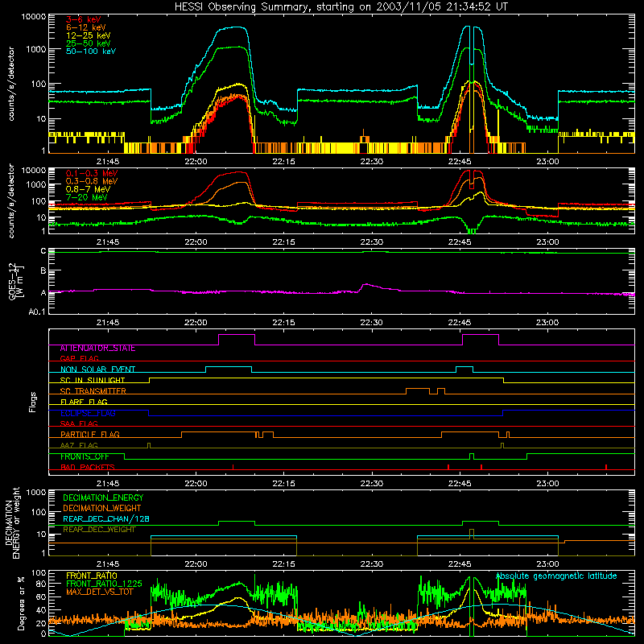The width and height of the screenshot is (644, 644).
Task: Select the NON_SOLAR_EVENT flag label
Action: (x=97, y=369)
